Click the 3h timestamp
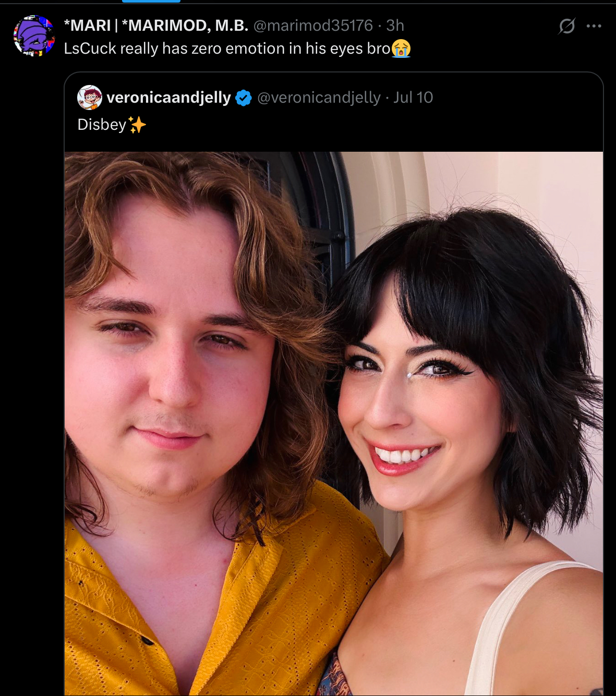 [x=395, y=25]
